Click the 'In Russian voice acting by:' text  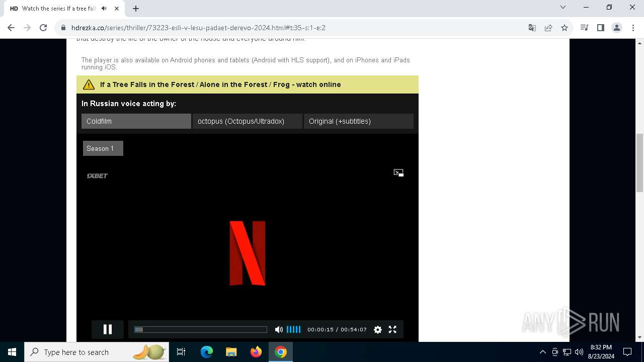pyautogui.click(x=129, y=104)
